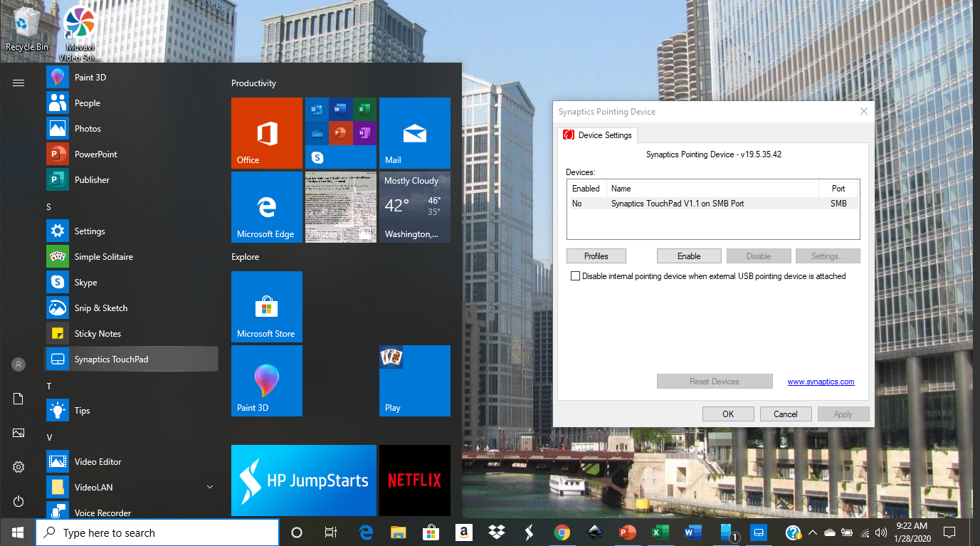Select Synaptics TouchPad in the app list
This screenshot has height=546, width=980.
132,359
